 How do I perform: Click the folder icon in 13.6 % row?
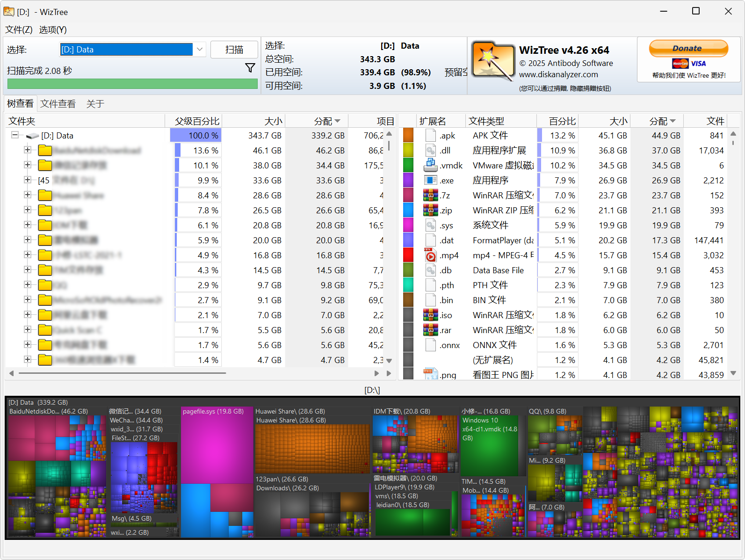(45, 150)
